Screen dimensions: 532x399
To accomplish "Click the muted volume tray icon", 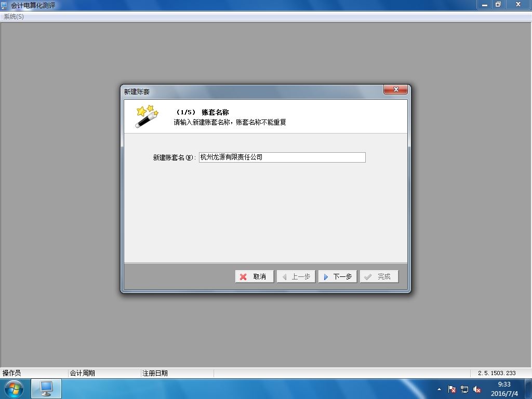I will 477,389.
